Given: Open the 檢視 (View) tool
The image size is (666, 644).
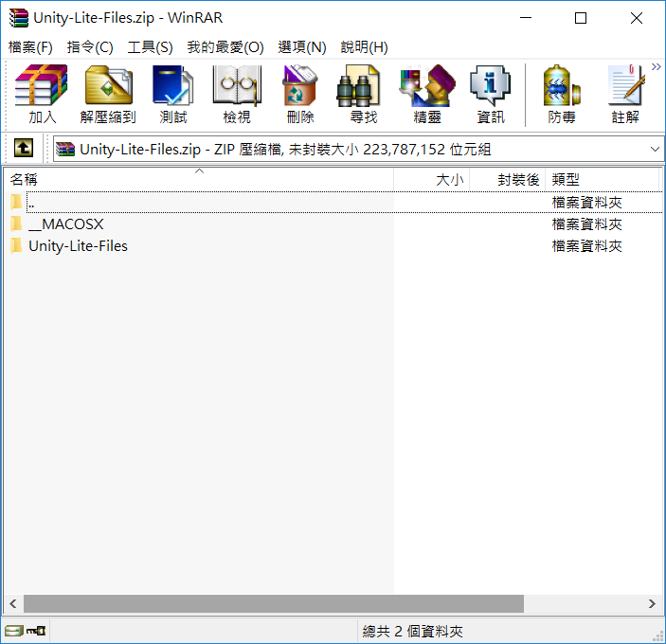Looking at the screenshot, I should click(x=237, y=95).
